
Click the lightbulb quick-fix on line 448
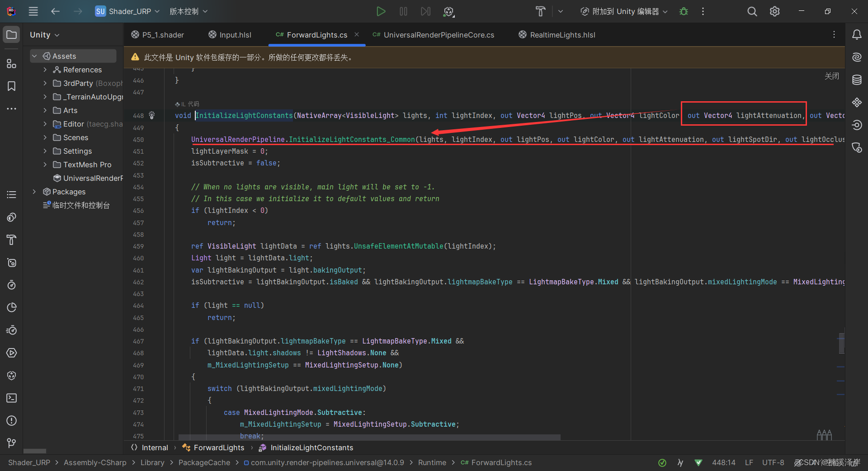coord(152,115)
